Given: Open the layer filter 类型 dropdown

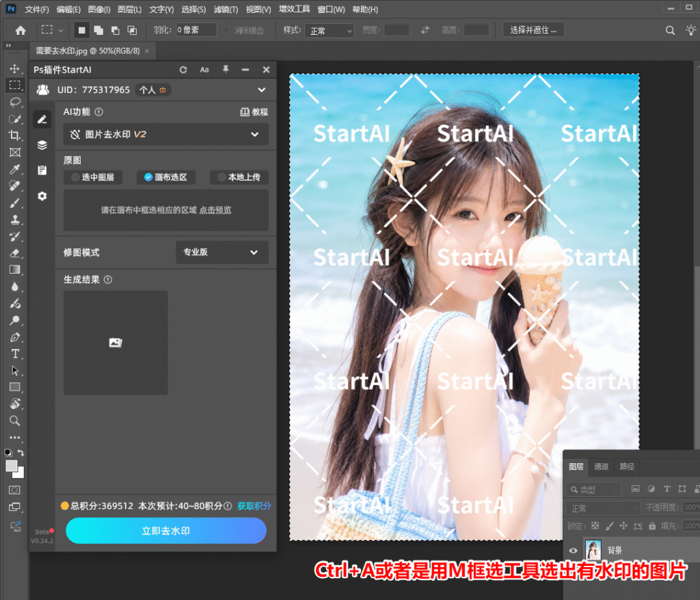Looking at the screenshot, I should tap(593, 490).
